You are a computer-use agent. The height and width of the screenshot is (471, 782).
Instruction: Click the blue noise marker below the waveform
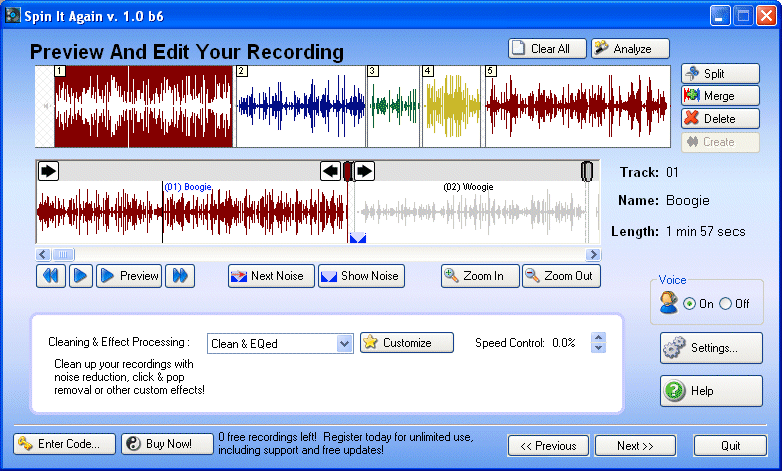click(358, 238)
